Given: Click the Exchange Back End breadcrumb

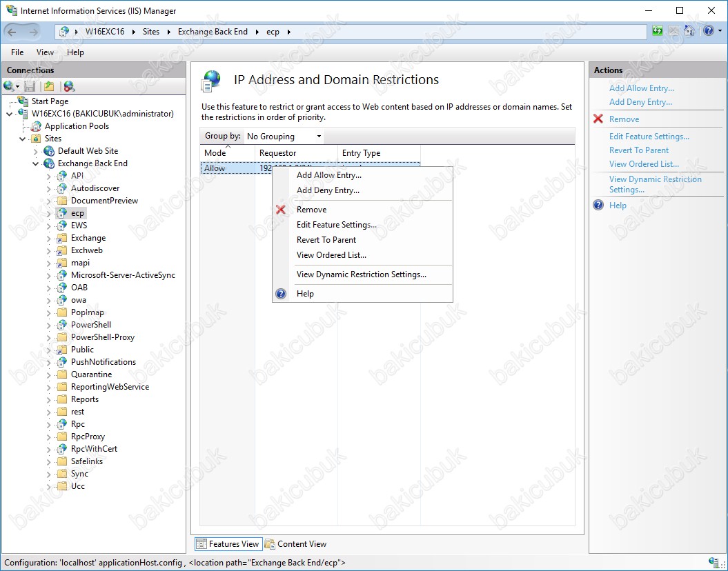Looking at the screenshot, I should click(213, 32).
